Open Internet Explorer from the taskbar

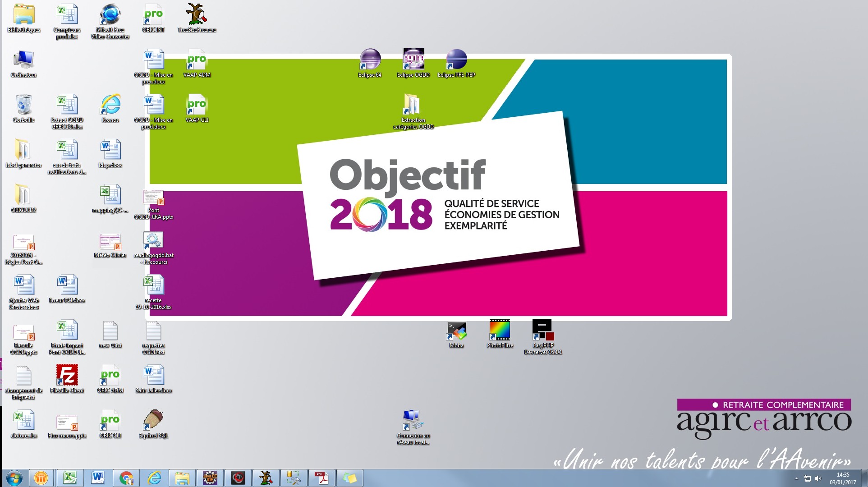pyautogui.click(x=154, y=478)
